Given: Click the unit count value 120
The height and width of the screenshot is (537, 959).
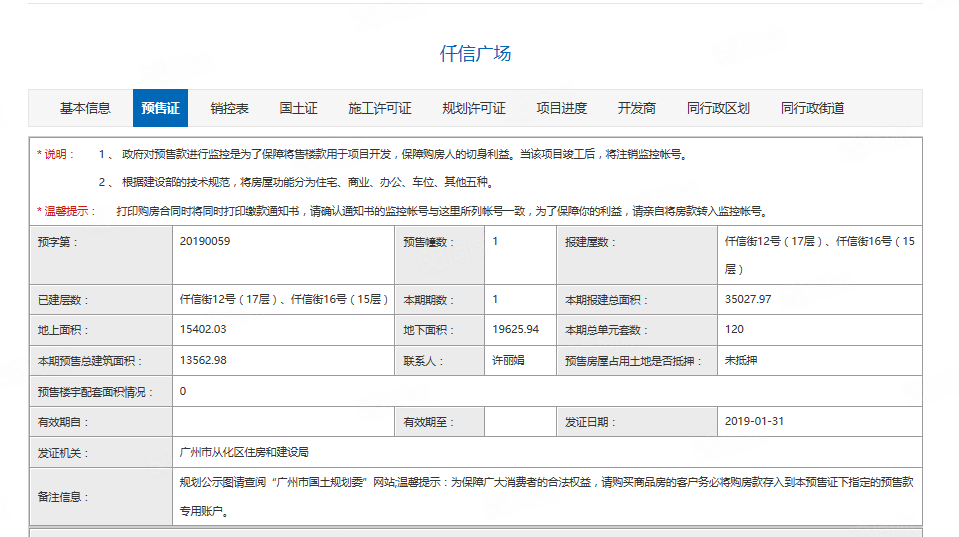Looking at the screenshot, I should [734, 329].
